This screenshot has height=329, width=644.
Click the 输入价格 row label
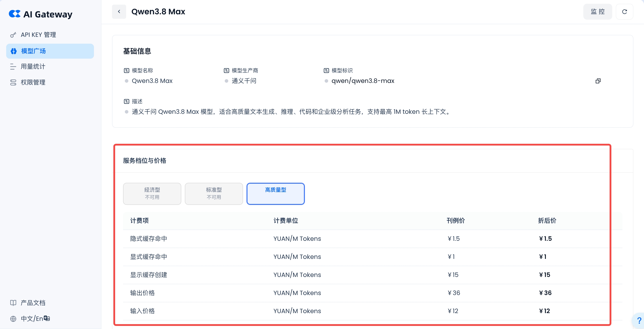(x=142, y=311)
